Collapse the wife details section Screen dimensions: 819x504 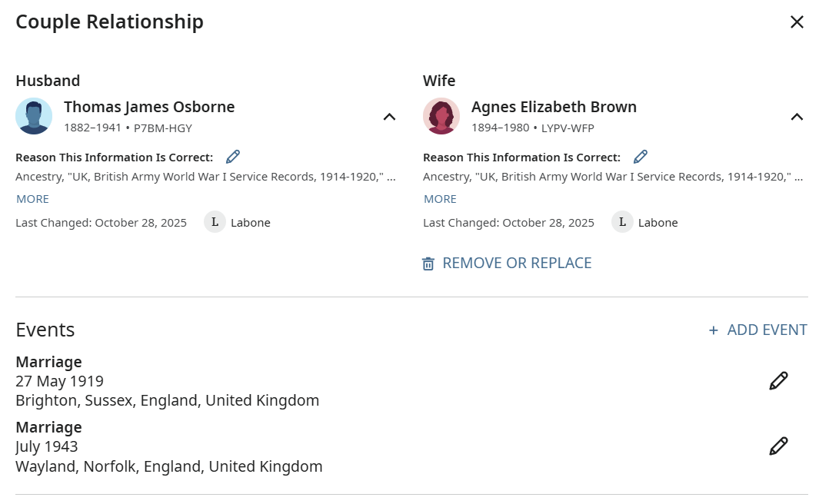[x=797, y=117]
